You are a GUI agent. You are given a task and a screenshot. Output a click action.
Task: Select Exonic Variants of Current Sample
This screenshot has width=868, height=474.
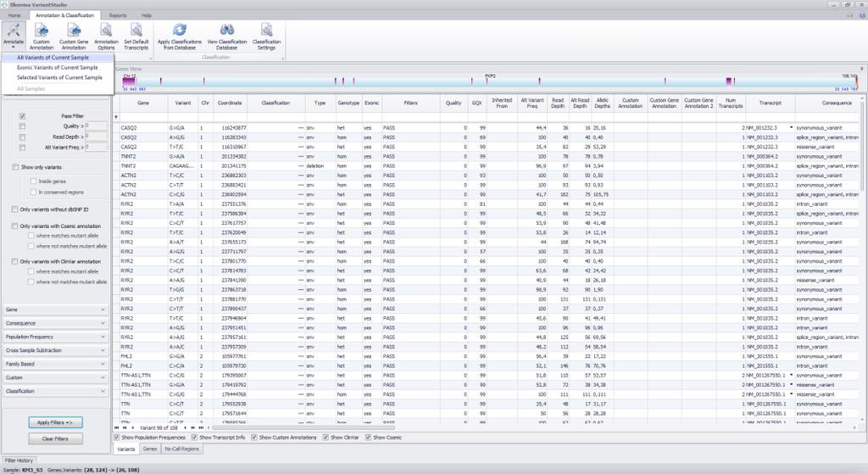[x=57, y=68]
